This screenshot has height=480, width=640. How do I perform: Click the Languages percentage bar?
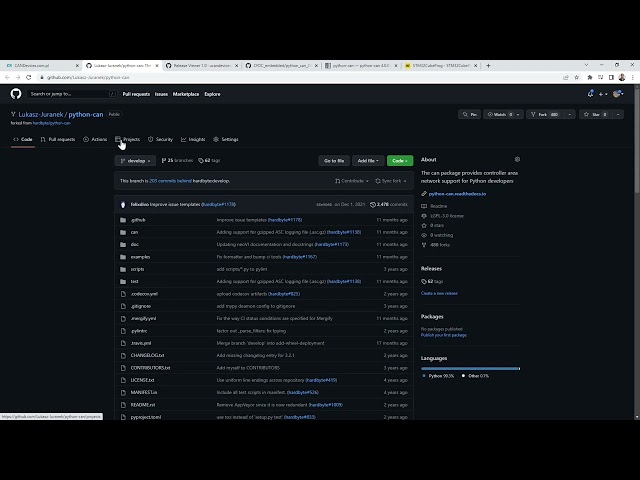point(470,369)
